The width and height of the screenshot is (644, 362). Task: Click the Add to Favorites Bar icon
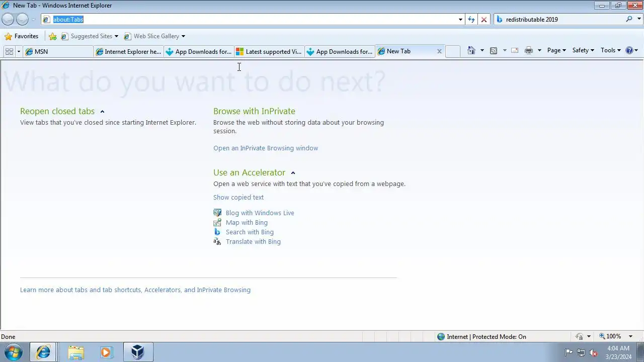pos(53,36)
